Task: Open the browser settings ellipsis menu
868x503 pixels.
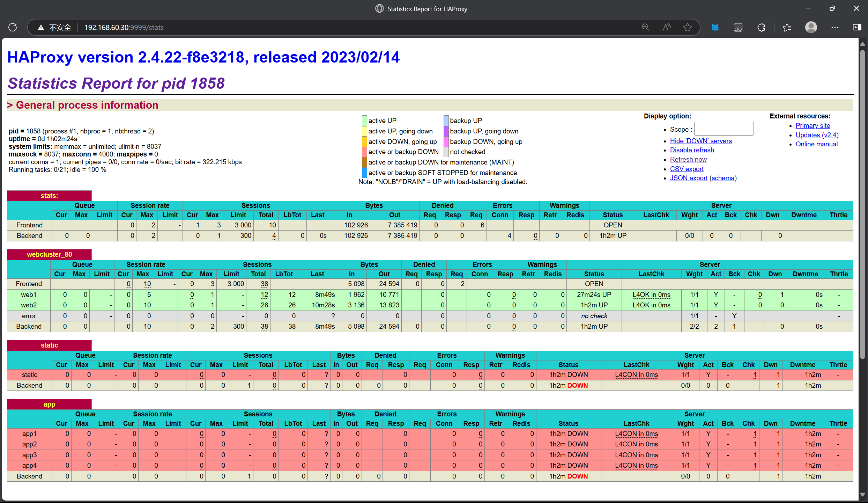Action: click(835, 27)
